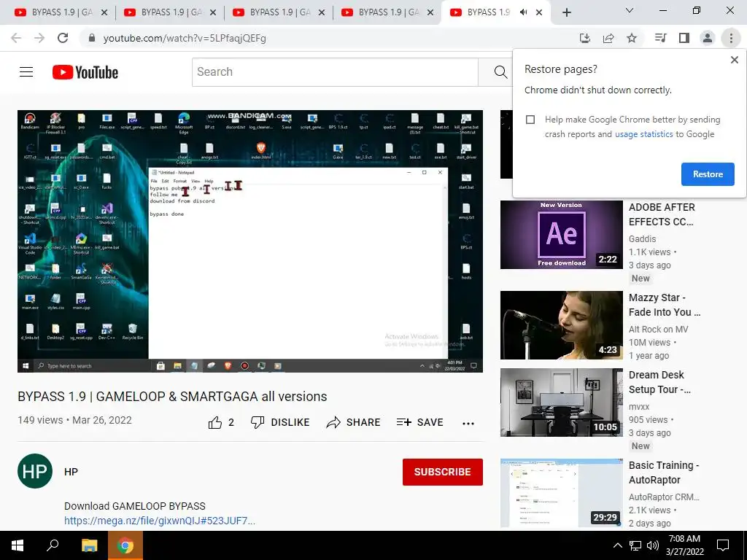The width and height of the screenshot is (747, 560).
Task: Open the Basic Training AutoRaptor thumbnail
Action: pyautogui.click(x=561, y=493)
